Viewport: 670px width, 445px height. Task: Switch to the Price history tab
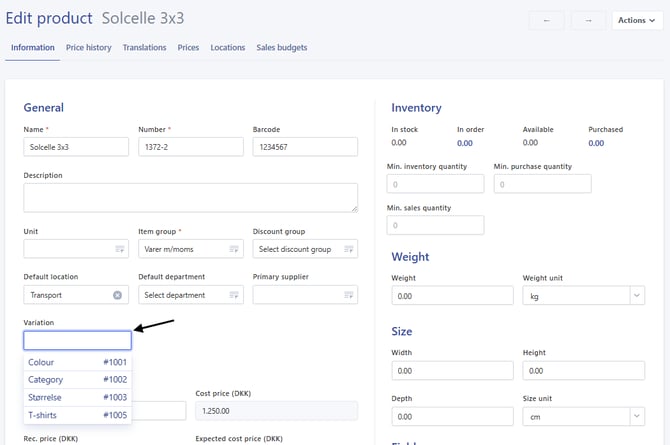[x=88, y=47]
